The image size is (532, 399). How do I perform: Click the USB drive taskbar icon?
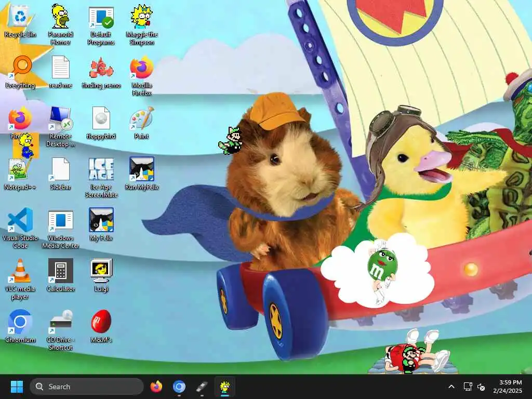202,387
